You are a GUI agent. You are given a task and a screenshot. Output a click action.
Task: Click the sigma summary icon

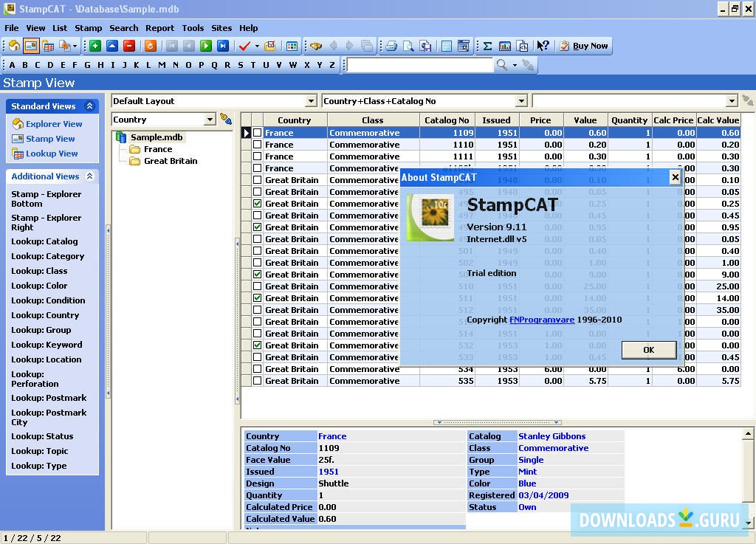(487, 46)
